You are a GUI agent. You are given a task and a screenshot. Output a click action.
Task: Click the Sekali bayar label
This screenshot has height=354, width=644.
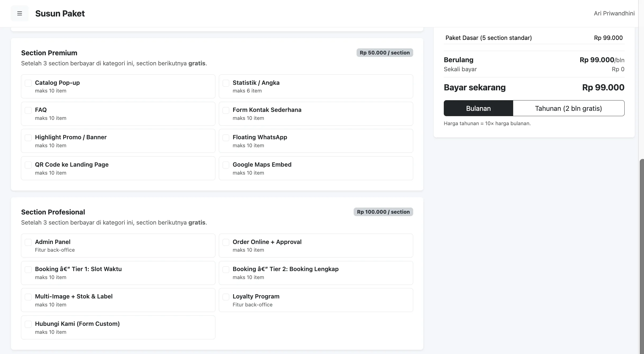pyautogui.click(x=460, y=69)
